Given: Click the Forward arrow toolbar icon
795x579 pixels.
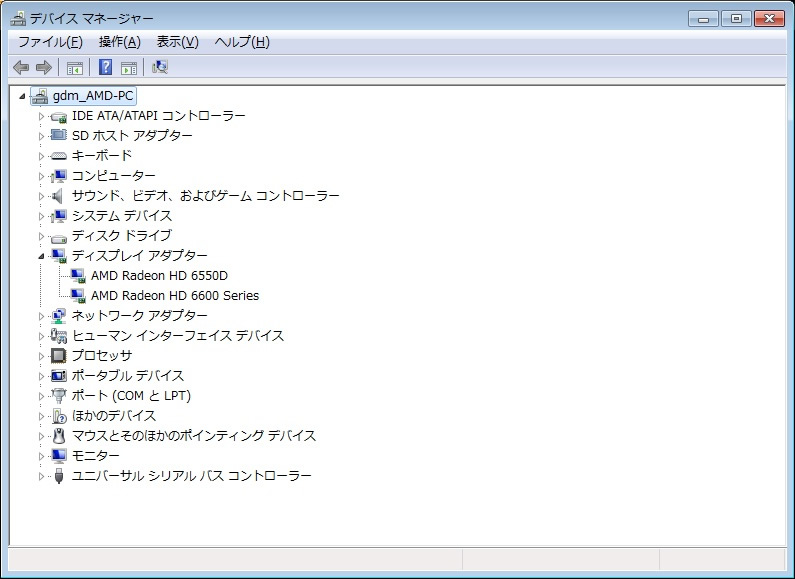Looking at the screenshot, I should point(44,67).
